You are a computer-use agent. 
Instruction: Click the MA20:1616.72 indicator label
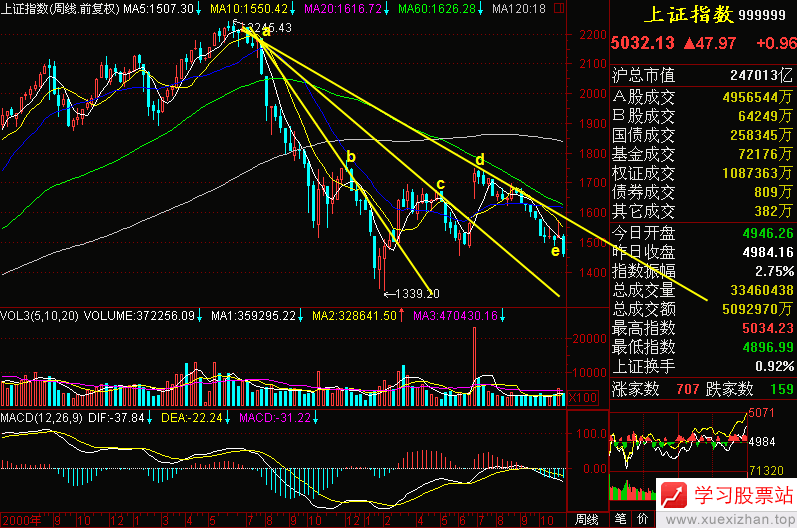(343, 9)
